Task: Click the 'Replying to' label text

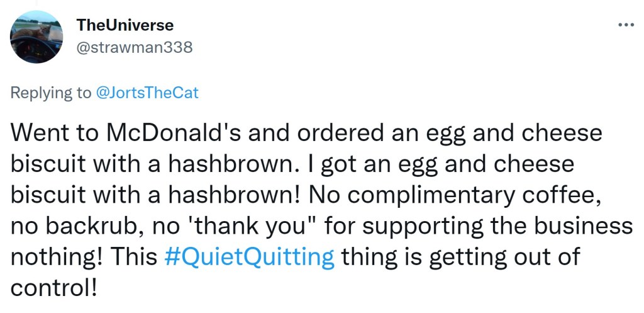Action: point(51,93)
